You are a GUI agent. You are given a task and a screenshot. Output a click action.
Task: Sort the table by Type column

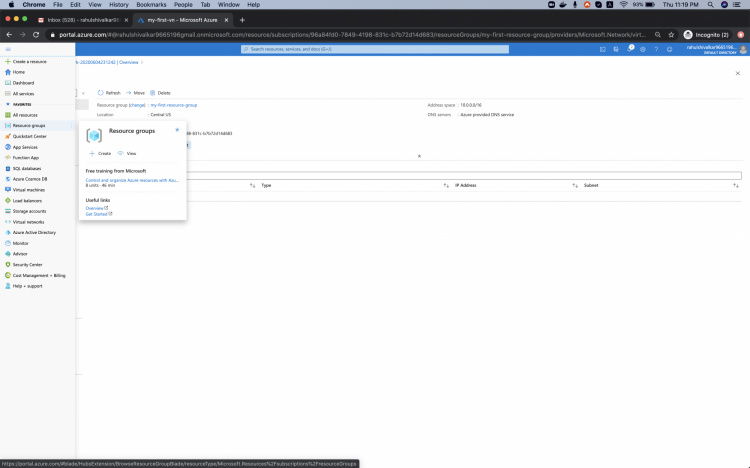266,185
